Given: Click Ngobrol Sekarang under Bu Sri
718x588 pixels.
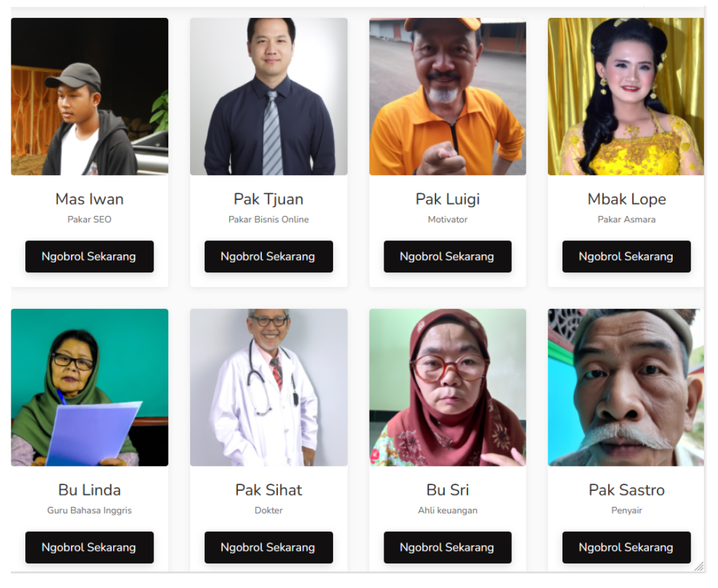Looking at the screenshot, I should coord(447,547).
